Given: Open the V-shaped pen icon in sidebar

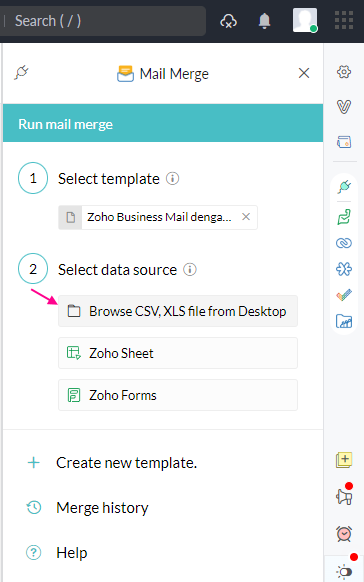Looking at the screenshot, I should point(344,107).
